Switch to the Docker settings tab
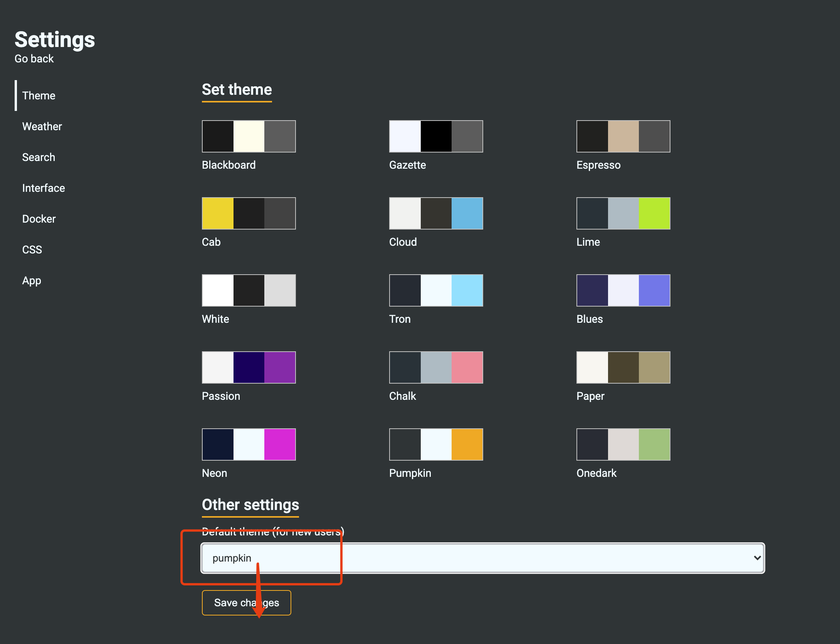The height and width of the screenshot is (644, 840). 39,219
